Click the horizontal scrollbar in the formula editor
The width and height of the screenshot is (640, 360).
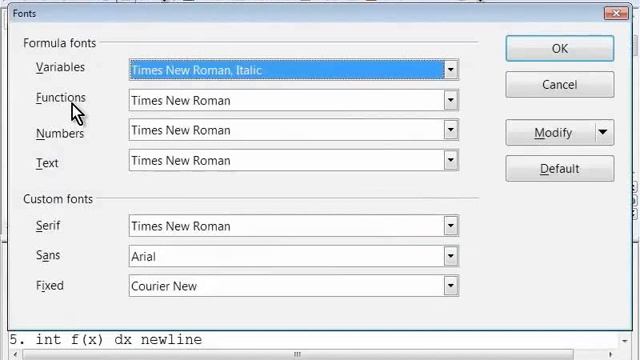[x=298, y=354]
